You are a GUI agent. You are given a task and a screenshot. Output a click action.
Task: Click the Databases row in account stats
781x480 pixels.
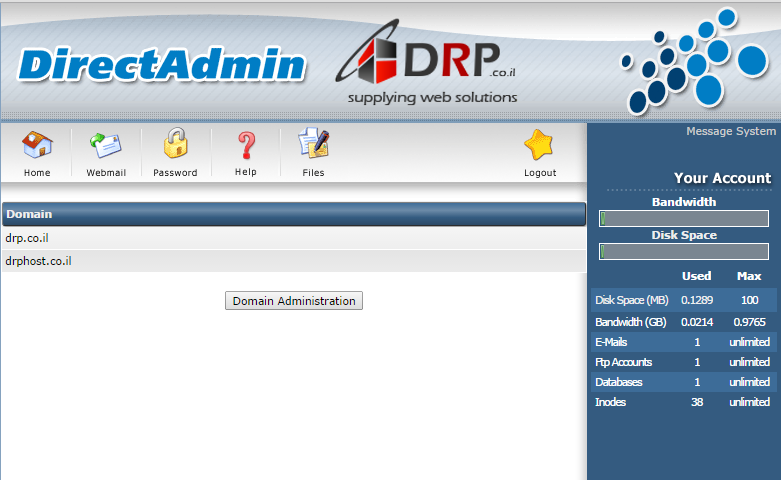click(684, 382)
